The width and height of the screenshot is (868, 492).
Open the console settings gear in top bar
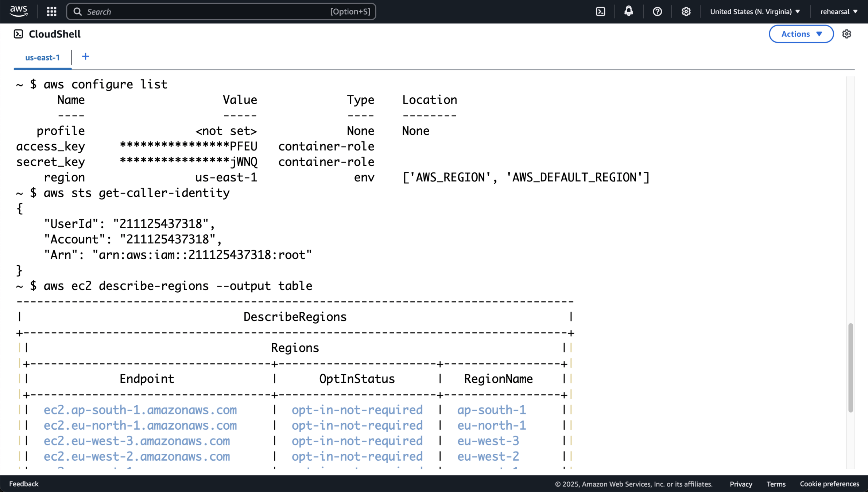(x=686, y=12)
